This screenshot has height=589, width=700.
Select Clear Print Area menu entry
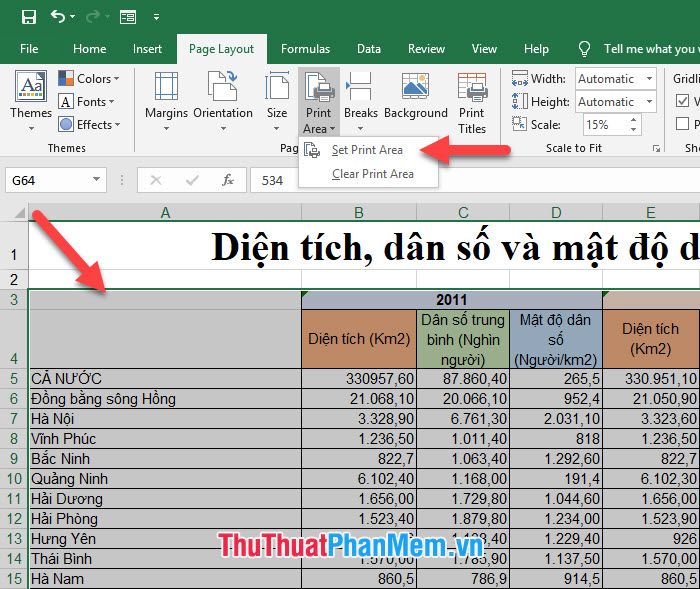(372, 174)
